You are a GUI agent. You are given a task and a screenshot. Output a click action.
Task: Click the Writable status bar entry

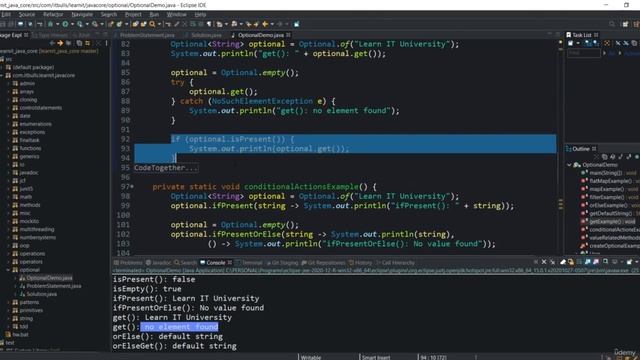point(311,358)
